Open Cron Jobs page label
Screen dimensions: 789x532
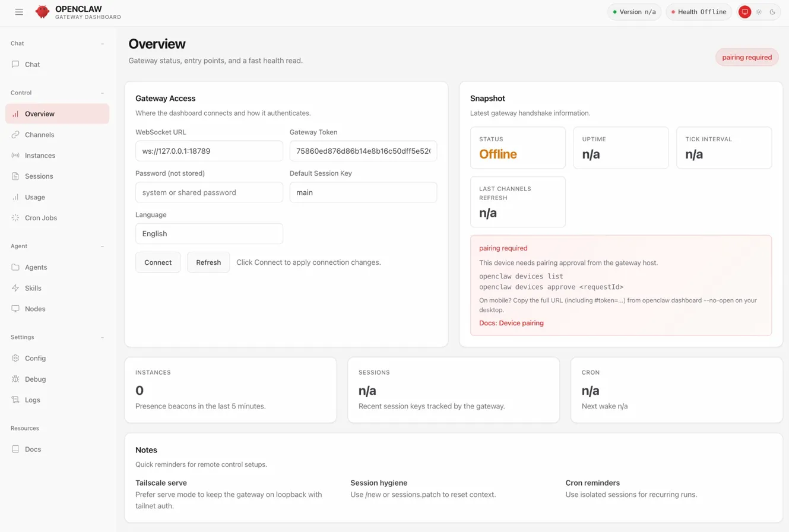tap(41, 218)
